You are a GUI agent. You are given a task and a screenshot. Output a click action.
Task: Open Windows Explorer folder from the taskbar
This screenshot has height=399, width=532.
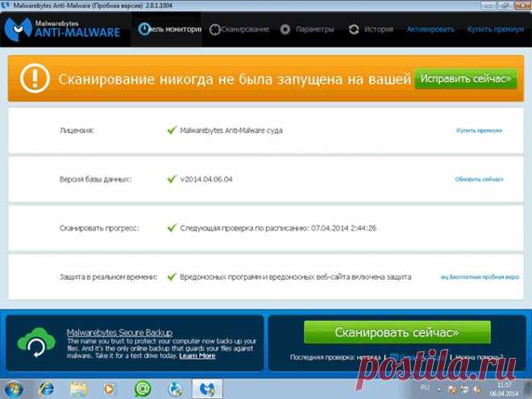tap(79, 389)
